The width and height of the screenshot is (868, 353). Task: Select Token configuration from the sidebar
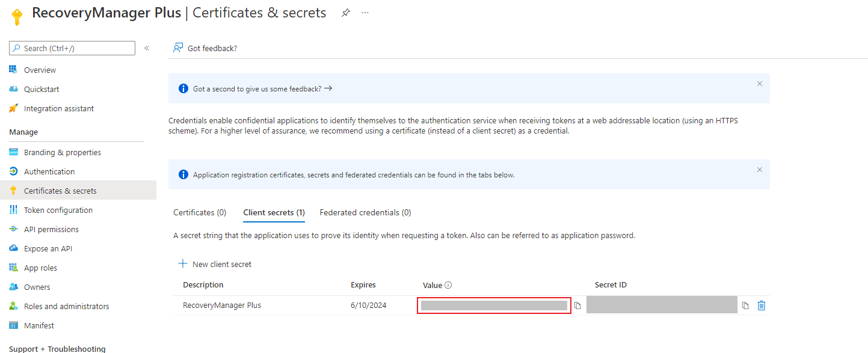(58, 209)
